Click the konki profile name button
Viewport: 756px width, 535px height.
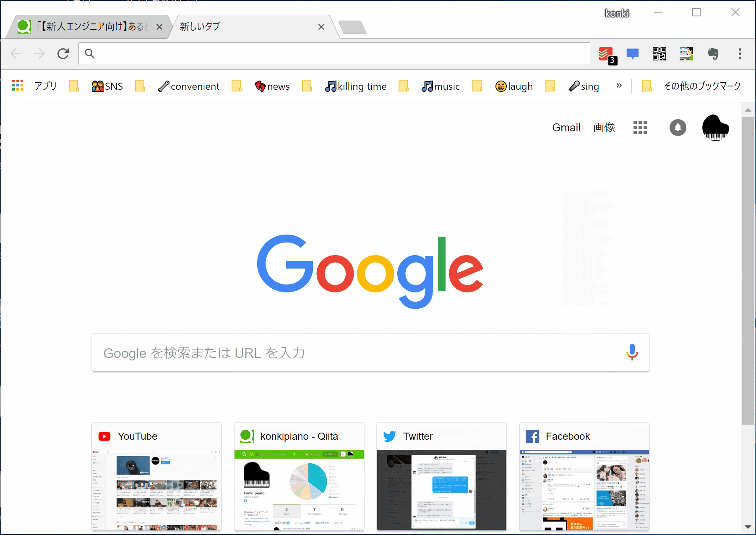tap(617, 13)
